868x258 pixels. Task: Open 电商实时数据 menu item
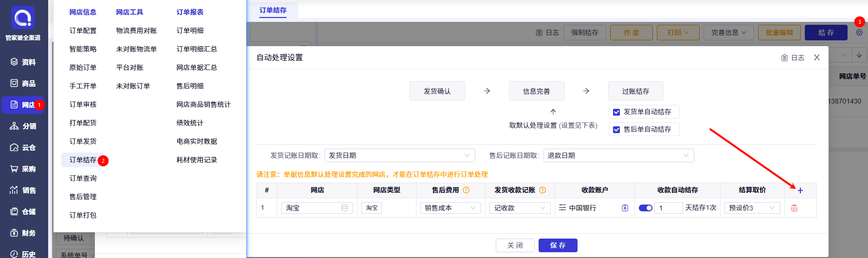click(x=197, y=141)
